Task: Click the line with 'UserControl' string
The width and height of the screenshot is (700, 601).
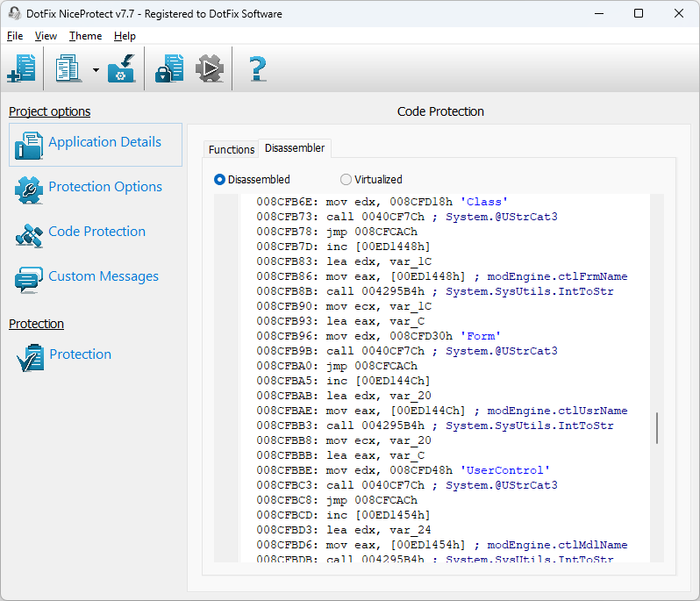Action: (x=404, y=470)
